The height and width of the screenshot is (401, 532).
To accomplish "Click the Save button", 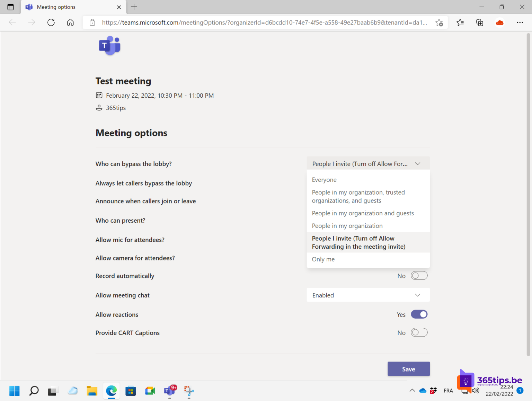I will coord(408,369).
